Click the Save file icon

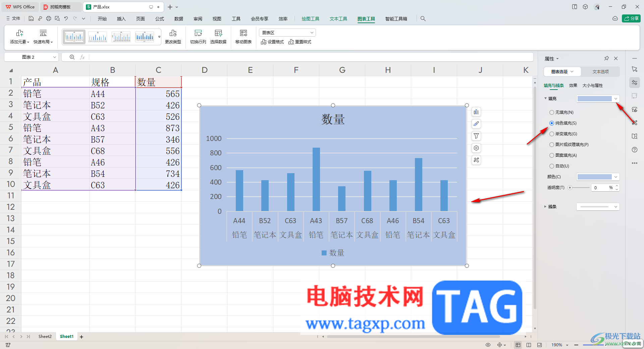31,19
